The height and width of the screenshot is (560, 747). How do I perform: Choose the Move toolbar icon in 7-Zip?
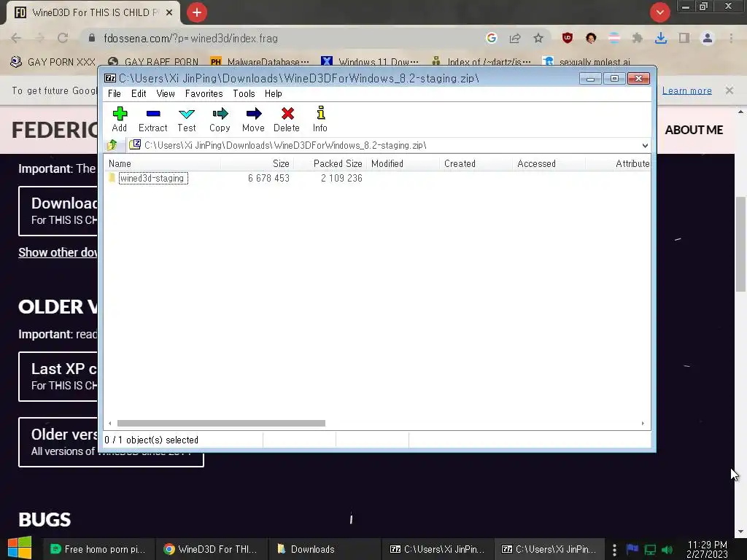point(253,114)
